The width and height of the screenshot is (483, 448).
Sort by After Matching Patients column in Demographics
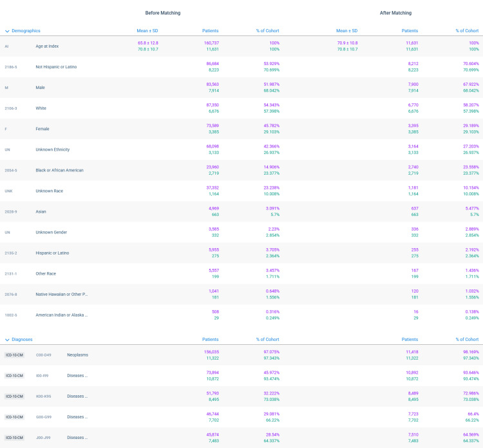pyautogui.click(x=410, y=31)
